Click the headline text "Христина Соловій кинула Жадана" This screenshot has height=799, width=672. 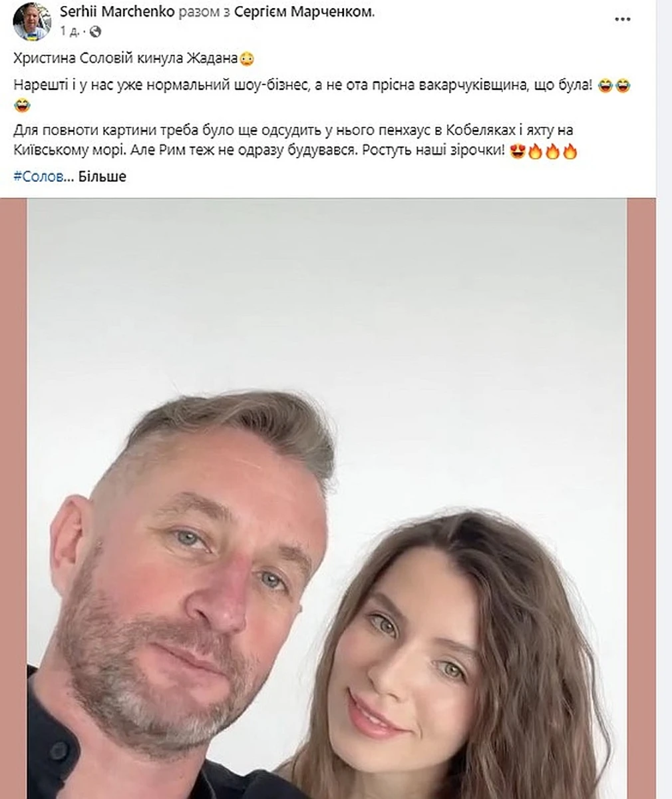pyautogui.click(x=126, y=59)
